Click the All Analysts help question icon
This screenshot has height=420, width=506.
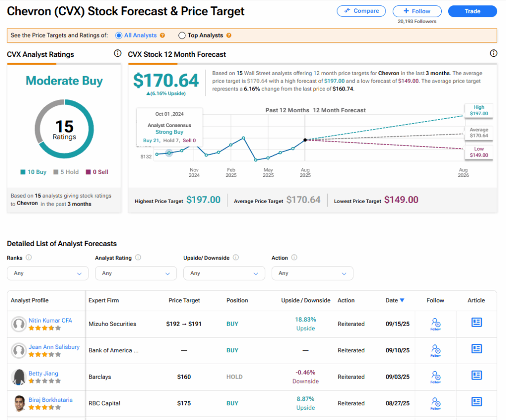[162, 36]
